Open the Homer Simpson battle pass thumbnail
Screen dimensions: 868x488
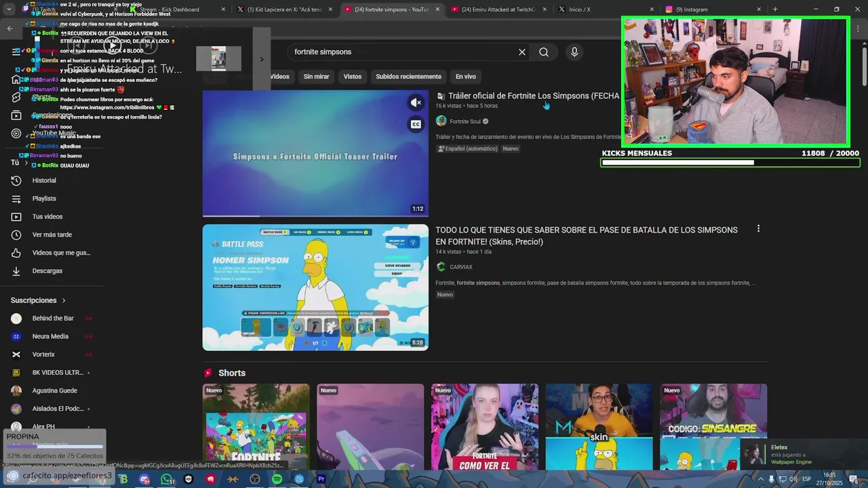[x=315, y=287]
